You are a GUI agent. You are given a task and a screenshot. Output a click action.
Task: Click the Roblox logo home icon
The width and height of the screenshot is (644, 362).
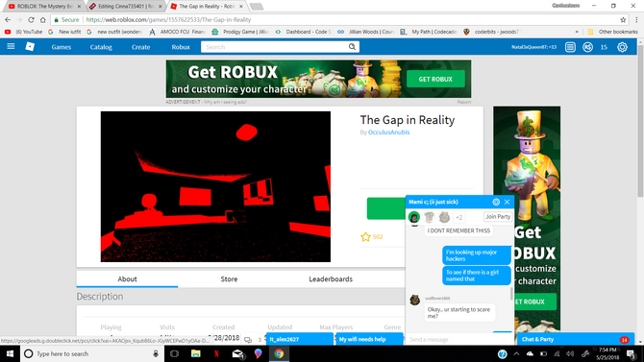pos(30,47)
